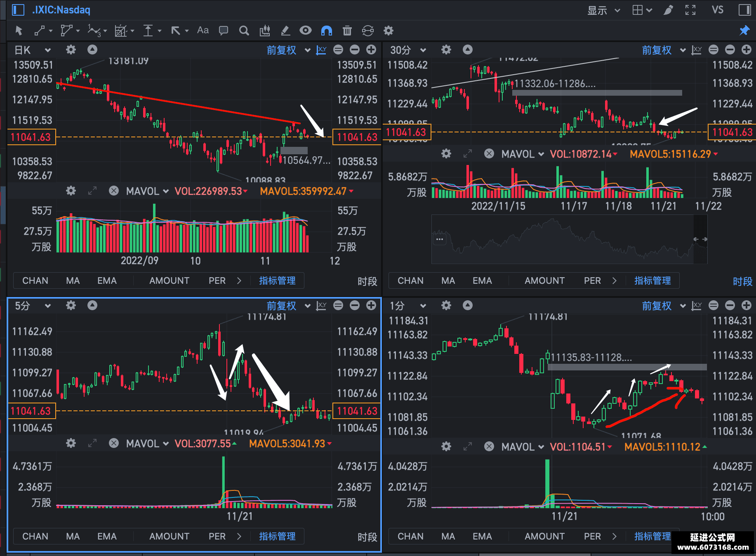This screenshot has height=556, width=756.
Task: Toggle the left sidebar panel icon
Action: click(x=18, y=10)
